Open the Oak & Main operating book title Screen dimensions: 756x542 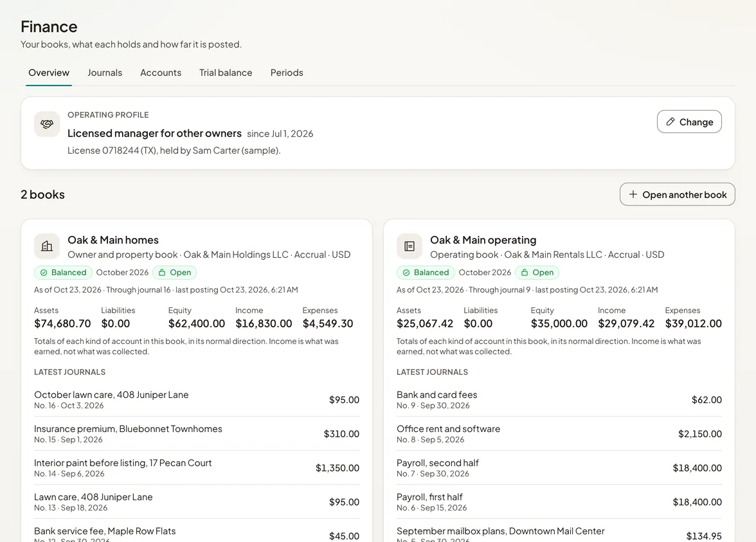pos(483,240)
